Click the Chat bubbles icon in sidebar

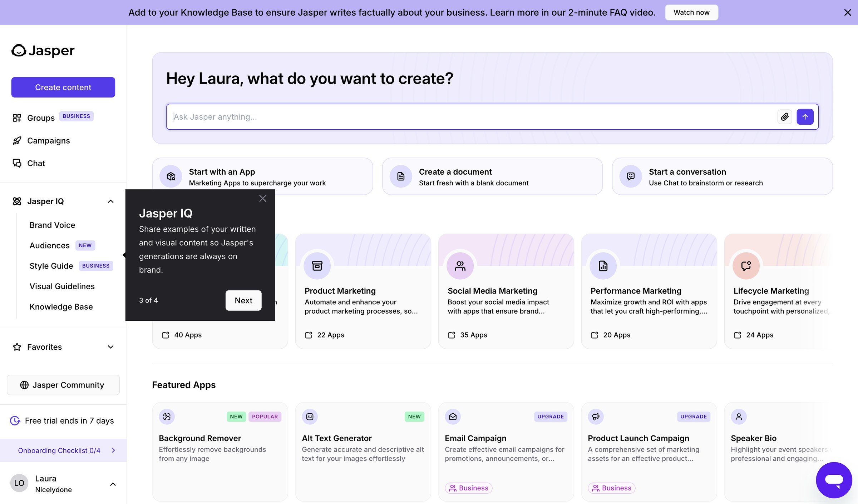click(x=17, y=163)
